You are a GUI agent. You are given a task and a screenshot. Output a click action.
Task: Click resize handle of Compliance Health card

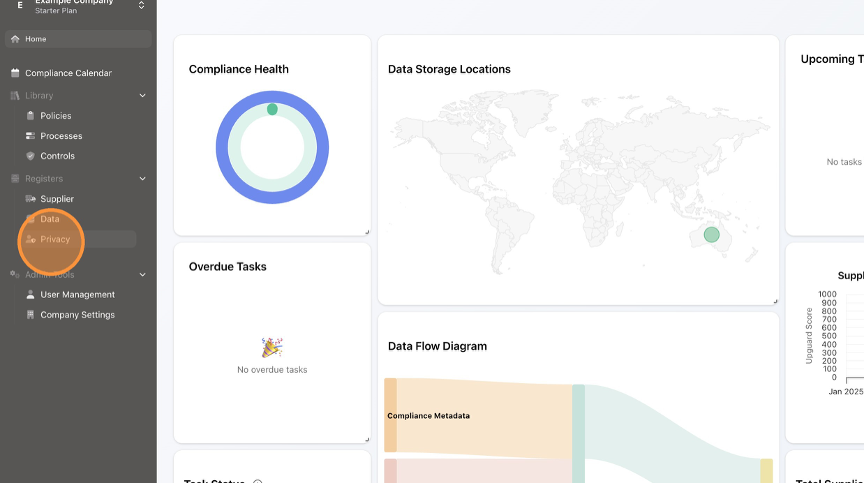tap(366, 232)
